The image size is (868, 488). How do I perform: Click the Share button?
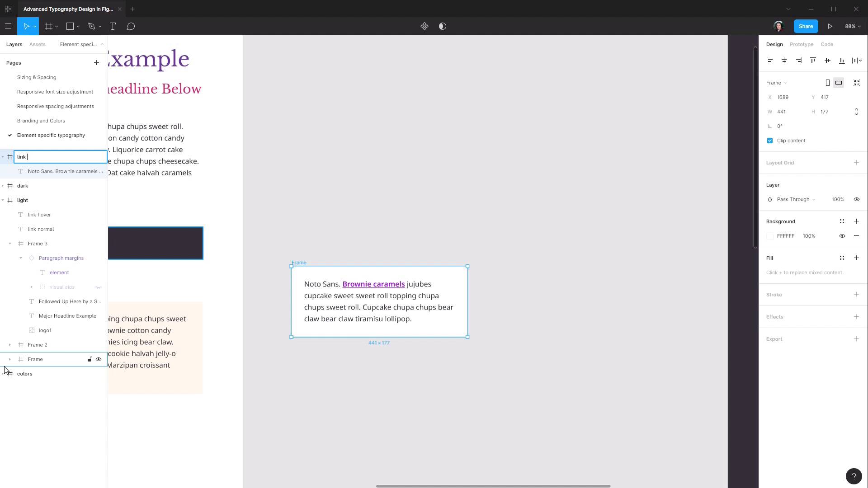(806, 26)
